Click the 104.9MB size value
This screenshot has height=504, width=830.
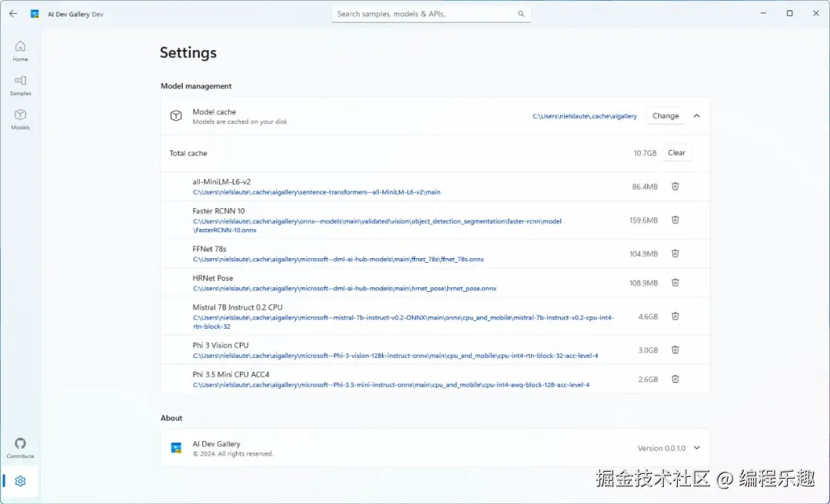click(643, 254)
